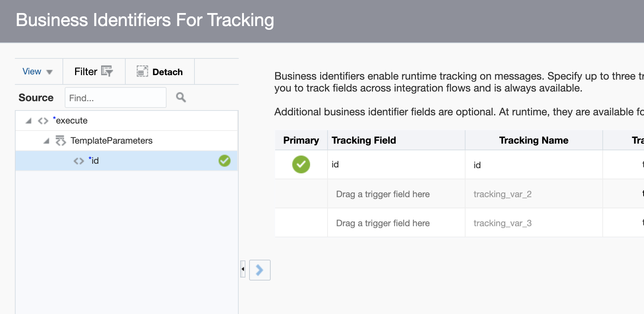The width and height of the screenshot is (644, 314).
Task: Click the id Tracking Name cell
Action: [x=533, y=165]
